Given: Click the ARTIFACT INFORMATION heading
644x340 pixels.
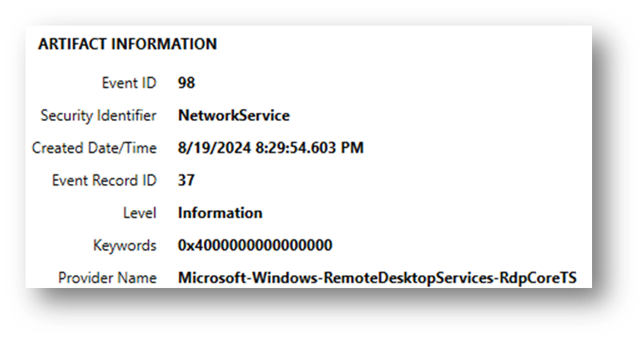Looking at the screenshot, I should tap(127, 44).
